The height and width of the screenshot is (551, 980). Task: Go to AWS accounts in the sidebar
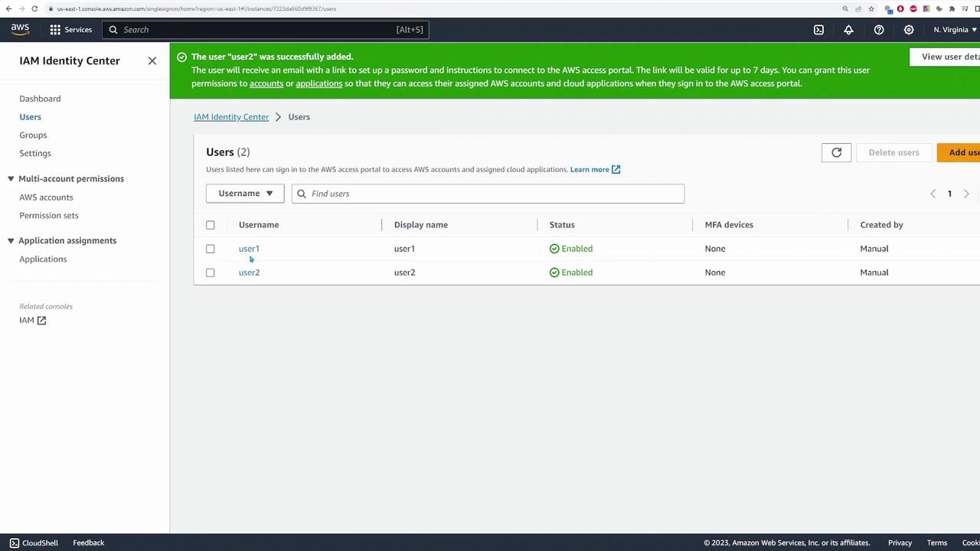(x=46, y=197)
